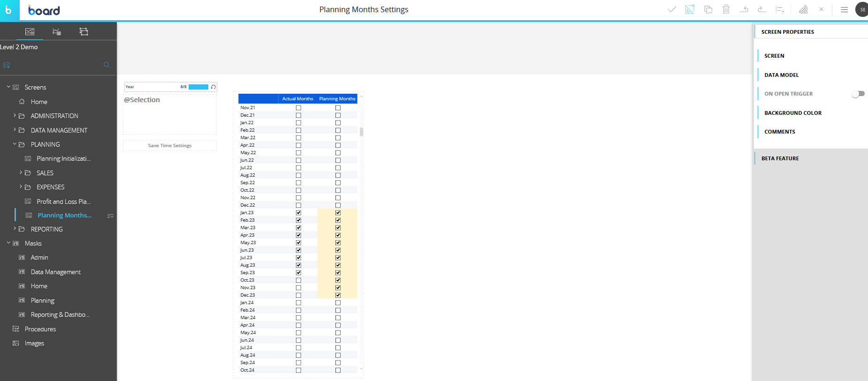Add a new screen with plus icon
Image resolution: width=868 pixels, height=381 pixels.
click(x=7, y=65)
